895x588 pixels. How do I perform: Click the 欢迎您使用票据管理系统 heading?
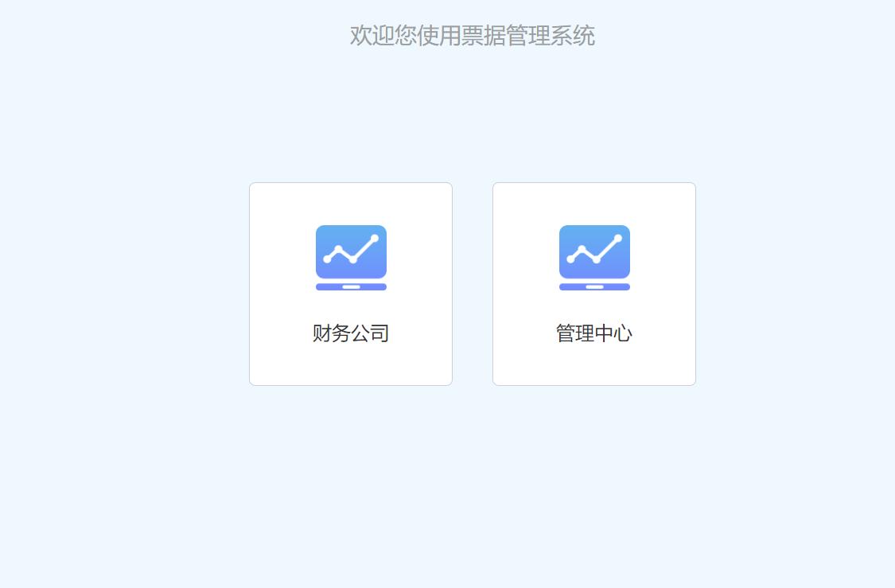click(x=472, y=35)
